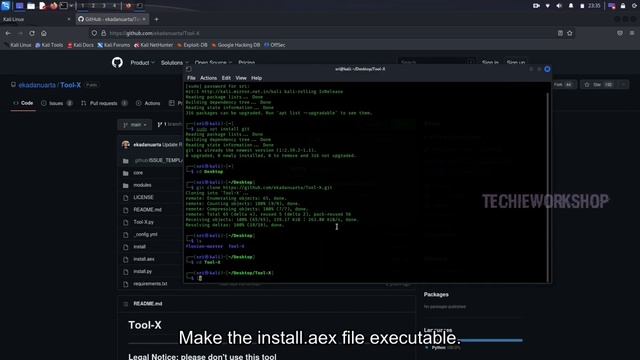Switch to the Kali Linux browser tab
Image resolution: width=640 pixels, height=360 pixels.
point(36,19)
